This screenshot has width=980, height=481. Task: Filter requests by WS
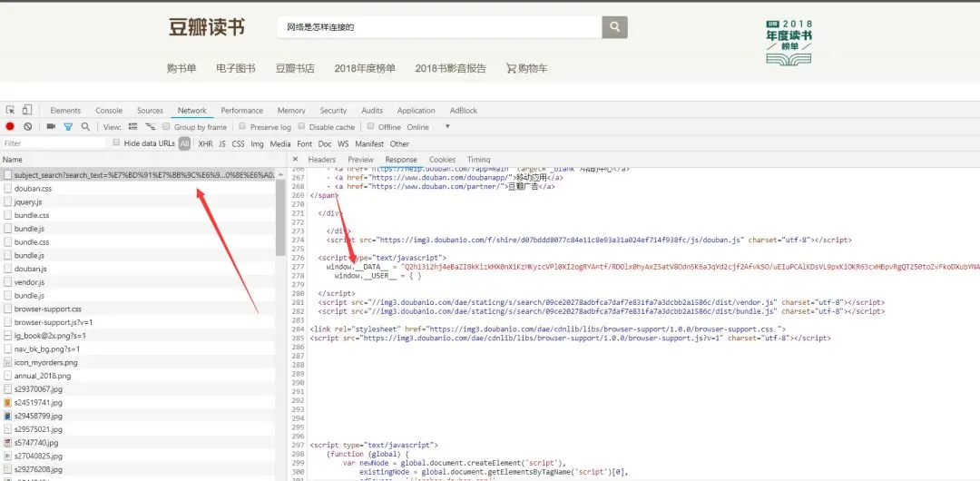[x=344, y=144]
